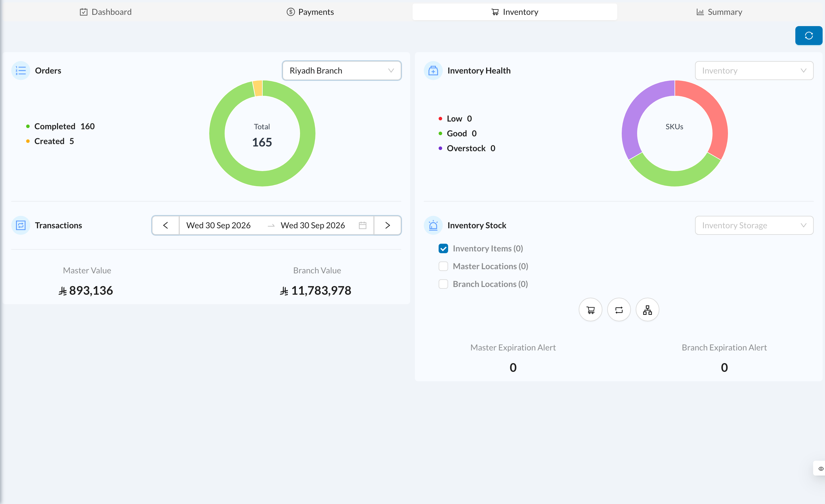825x504 pixels.
Task: Switch to the Dashboard tab
Action: [105, 12]
